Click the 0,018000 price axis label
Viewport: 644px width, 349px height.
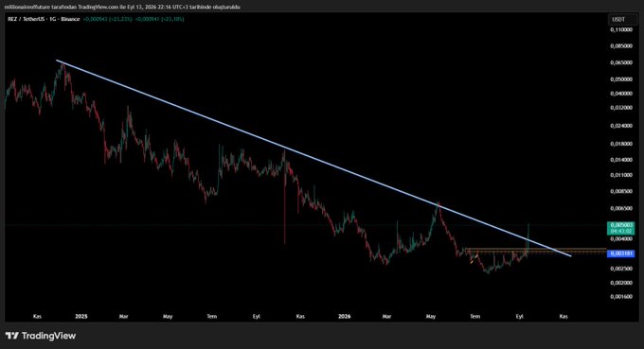pyautogui.click(x=621, y=144)
